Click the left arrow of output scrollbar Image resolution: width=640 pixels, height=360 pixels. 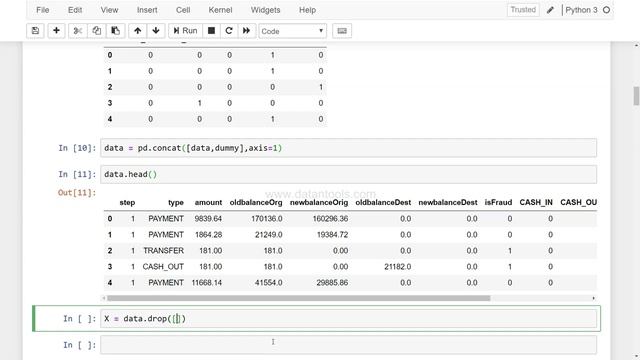point(104,298)
